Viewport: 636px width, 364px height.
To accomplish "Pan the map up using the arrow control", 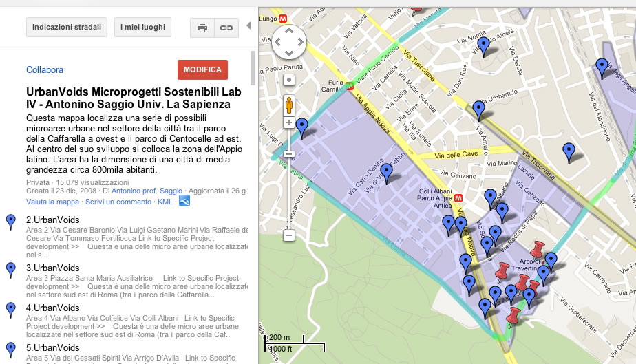I will coord(289,32).
